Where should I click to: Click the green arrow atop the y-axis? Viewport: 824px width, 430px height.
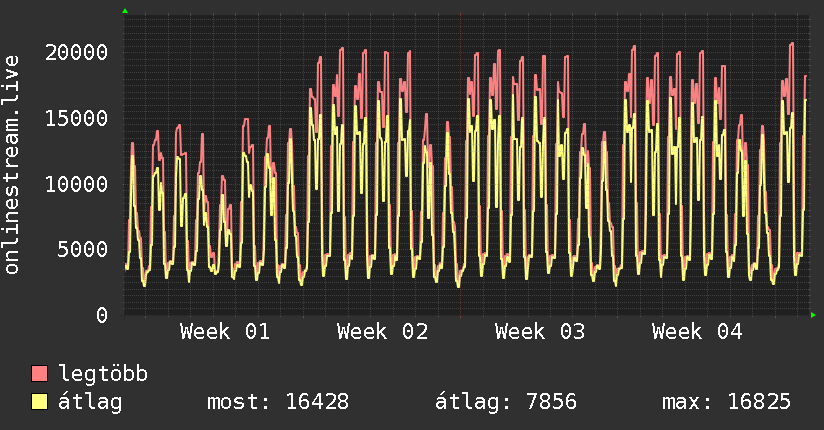(124, 10)
